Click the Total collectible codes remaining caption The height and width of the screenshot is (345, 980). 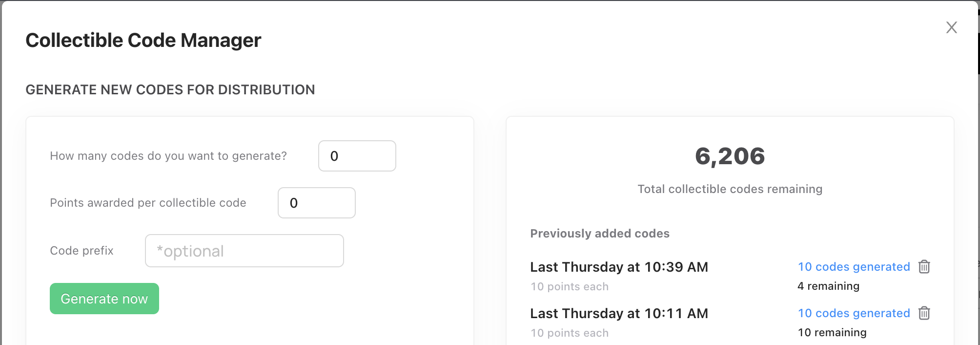(x=730, y=189)
